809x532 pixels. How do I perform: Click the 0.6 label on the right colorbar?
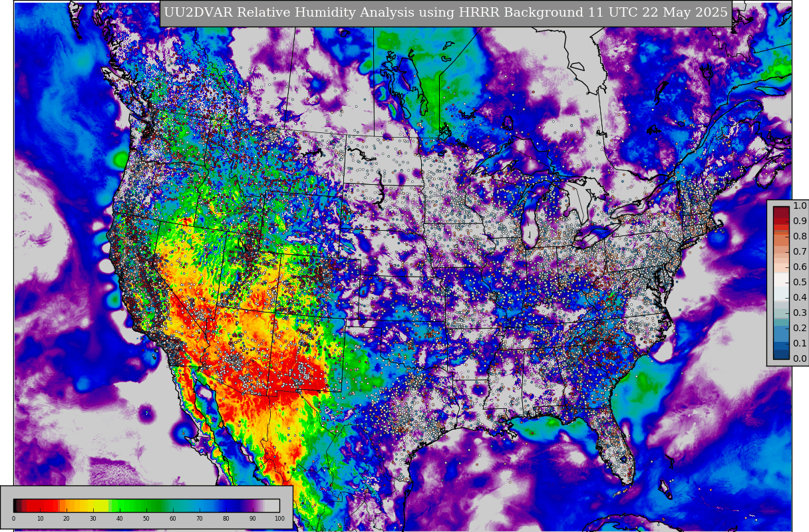[x=800, y=267]
